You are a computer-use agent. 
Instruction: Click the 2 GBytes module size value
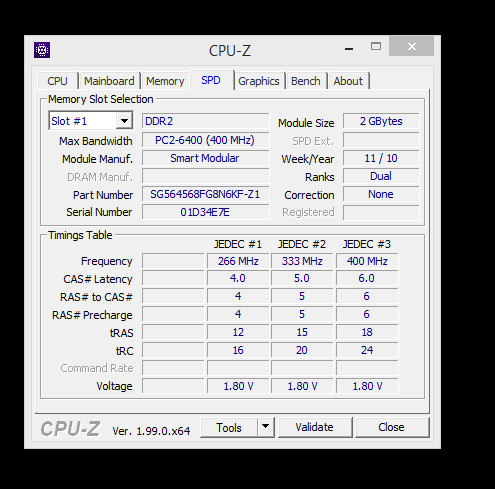(381, 121)
